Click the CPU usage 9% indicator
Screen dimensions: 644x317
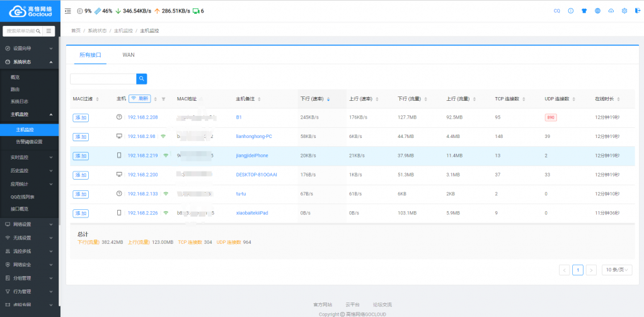84,11
